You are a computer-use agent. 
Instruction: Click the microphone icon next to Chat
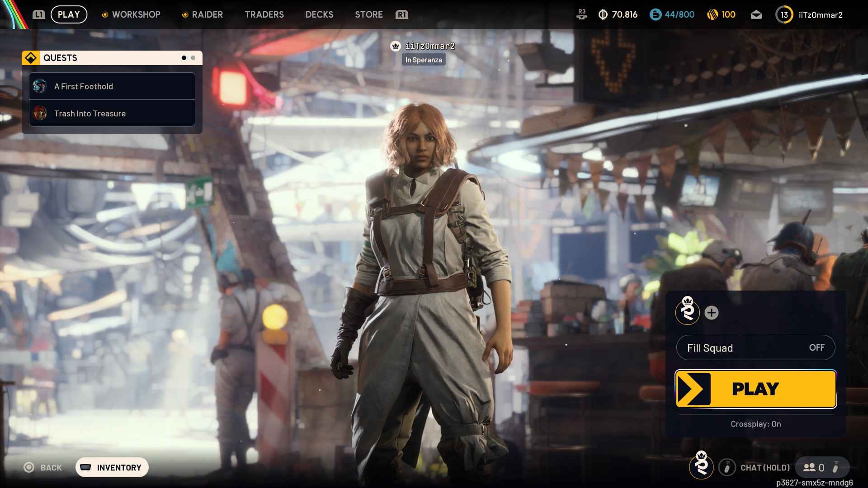pyautogui.click(x=728, y=468)
